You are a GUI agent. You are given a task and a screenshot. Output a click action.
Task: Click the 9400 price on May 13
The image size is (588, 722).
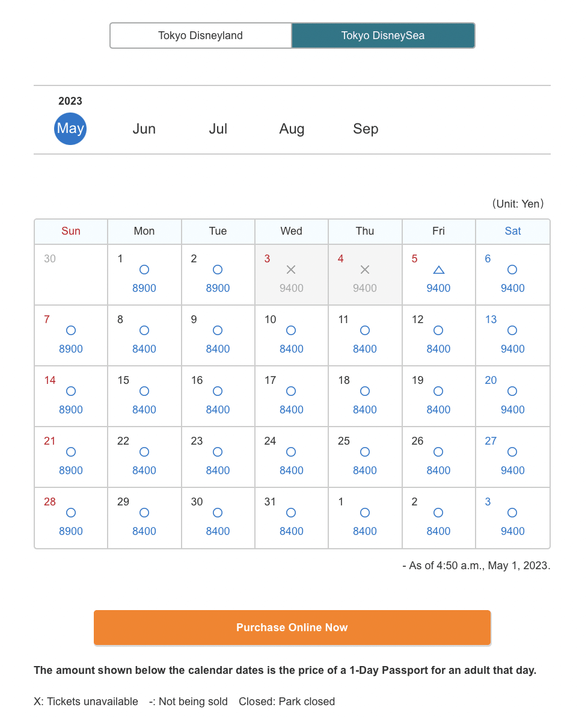click(x=512, y=349)
